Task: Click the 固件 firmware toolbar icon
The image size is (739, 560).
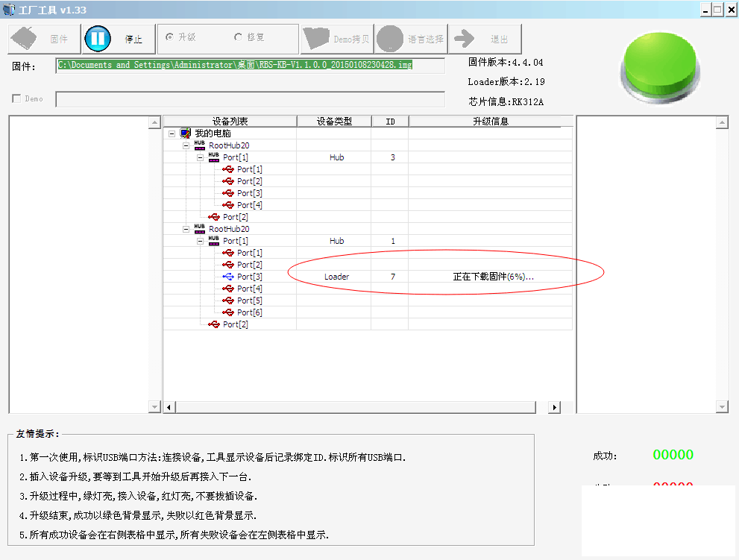Action: pos(24,39)
